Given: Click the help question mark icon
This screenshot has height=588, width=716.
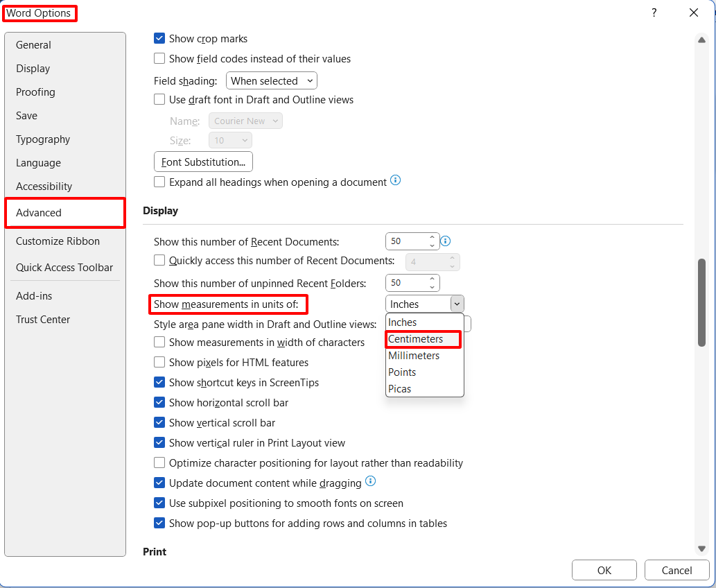Looking at the screenshot, I should 654,12.
